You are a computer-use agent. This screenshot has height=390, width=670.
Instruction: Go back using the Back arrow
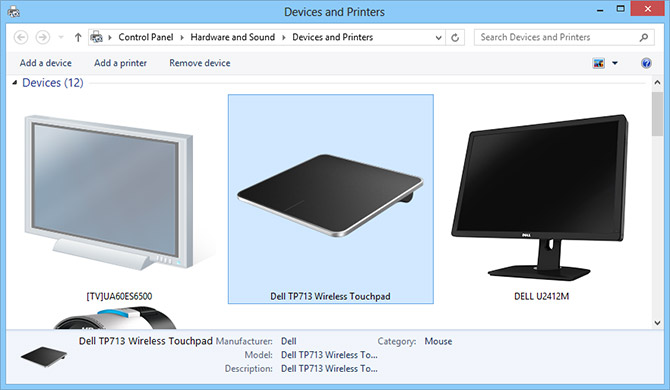21,38
